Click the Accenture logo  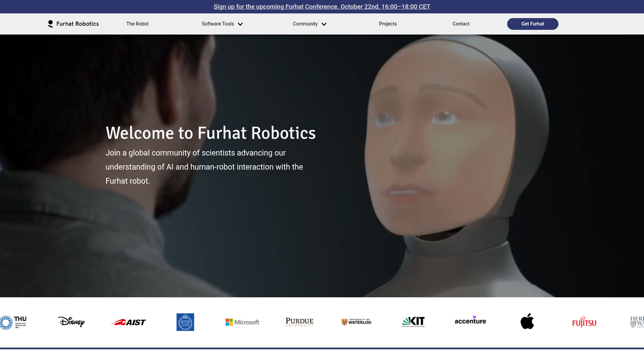click(x=470, y=320)
